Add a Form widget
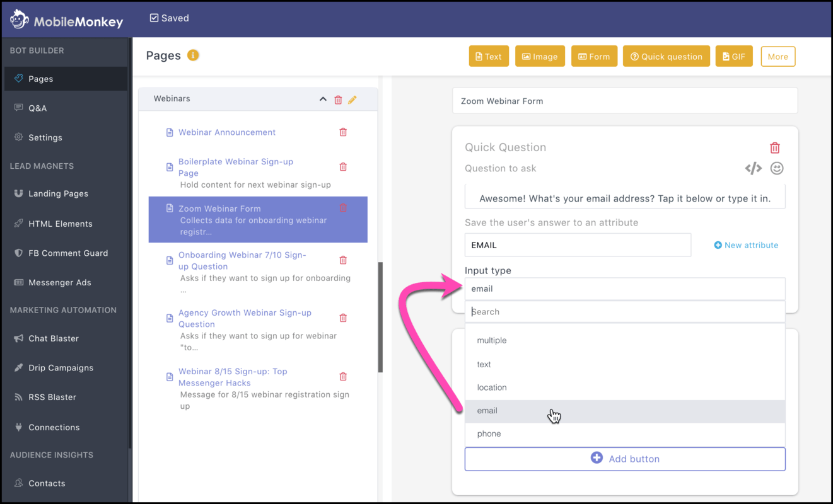Image resolution: width=833 pixels, height=504 pixels. point(594,56)
